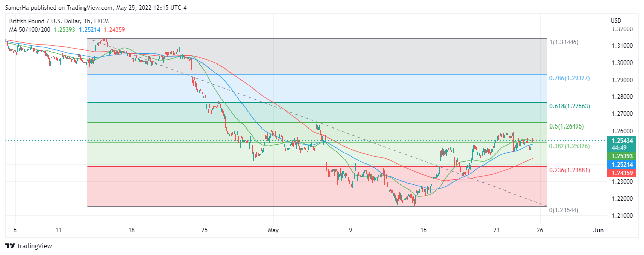Select the 0.618(1.27663) Fibonacci label
The height and width of the screenshot is (255, 644).
pos(569,106)
